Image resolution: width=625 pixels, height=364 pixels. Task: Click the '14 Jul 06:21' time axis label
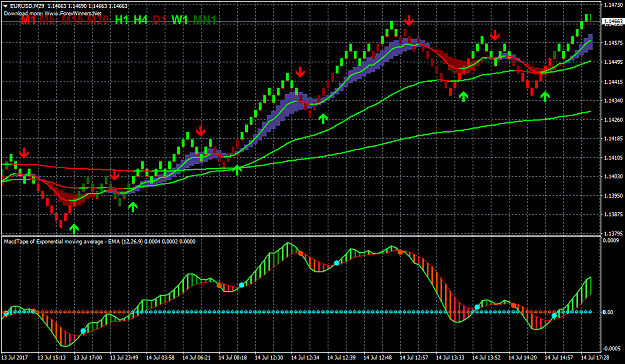(197, 357)
